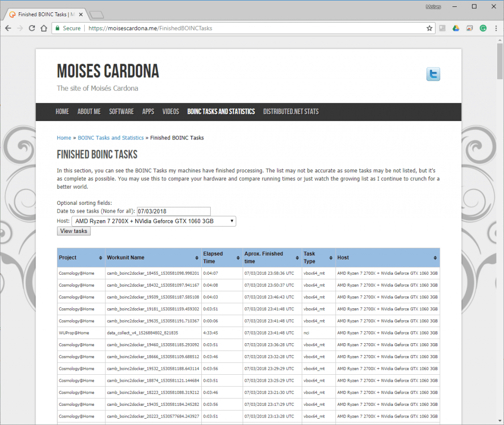Open the APPS menu item
This screenshot has height=425, width=504.
(x=148, y=112)
